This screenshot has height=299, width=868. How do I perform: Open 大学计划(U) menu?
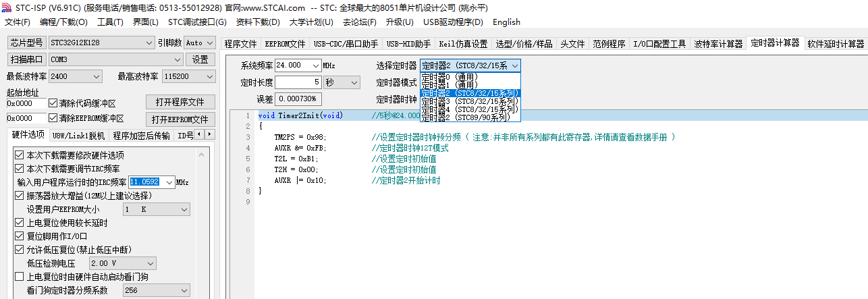311,22
